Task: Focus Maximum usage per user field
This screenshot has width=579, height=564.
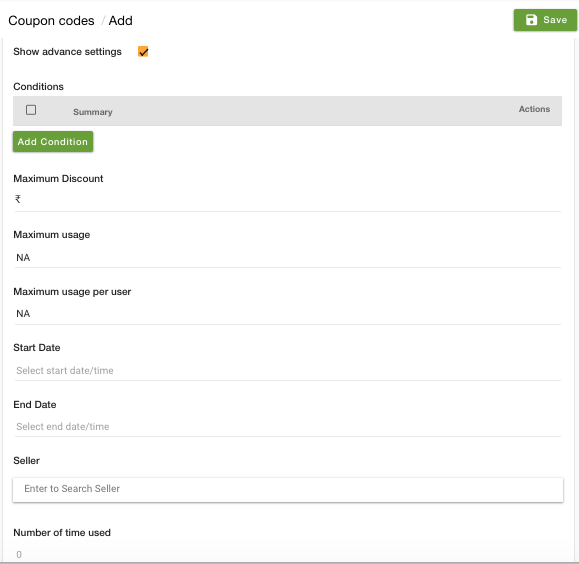Action: pos(288,314)
